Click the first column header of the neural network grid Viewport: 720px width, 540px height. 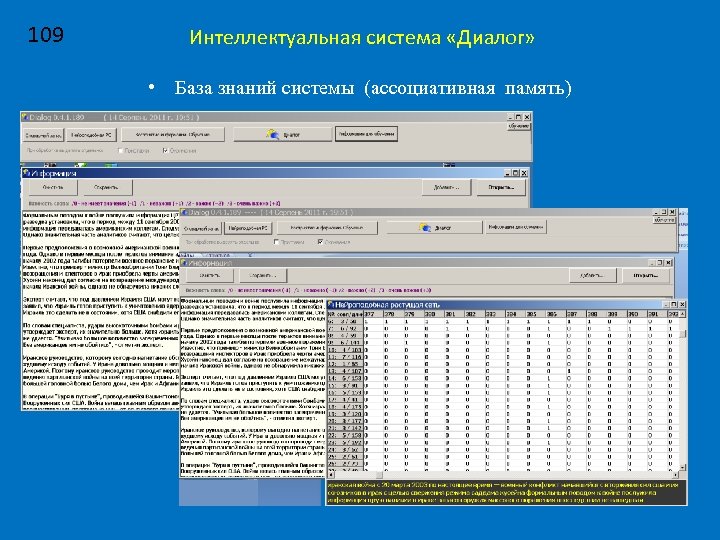[345, 314]
